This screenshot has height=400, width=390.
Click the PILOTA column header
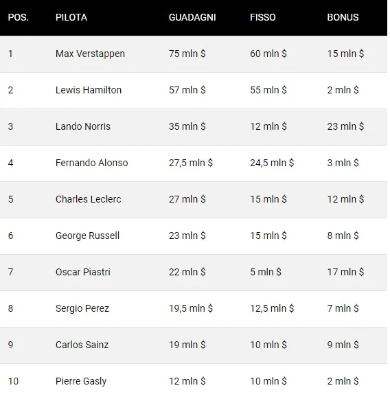[71, 17]
